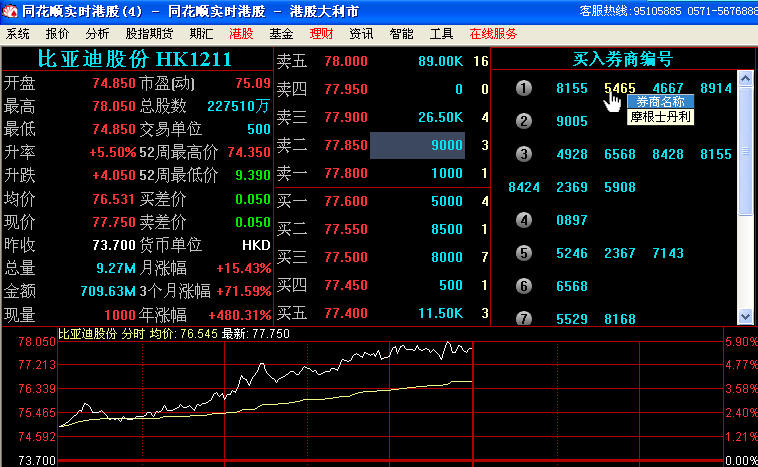Click the rank 6 circle icon
The image size is (758, 467).
click(x=523, y=286)
